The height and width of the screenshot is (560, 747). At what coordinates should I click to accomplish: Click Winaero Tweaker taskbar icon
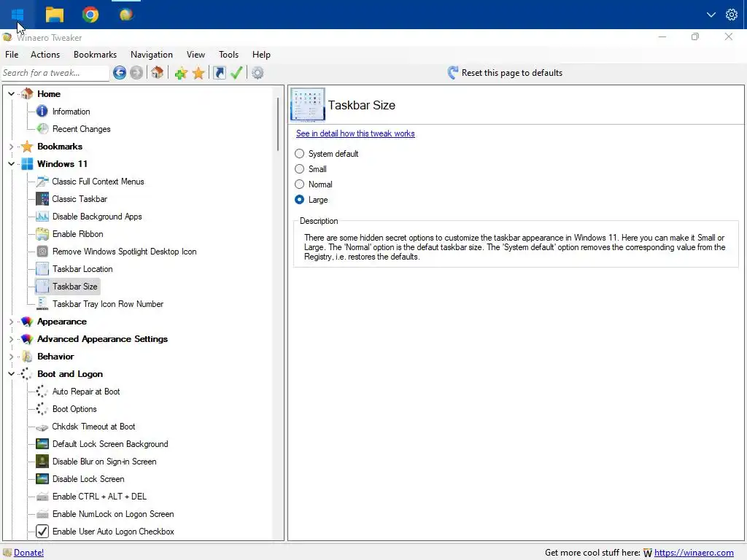(126, 15)
